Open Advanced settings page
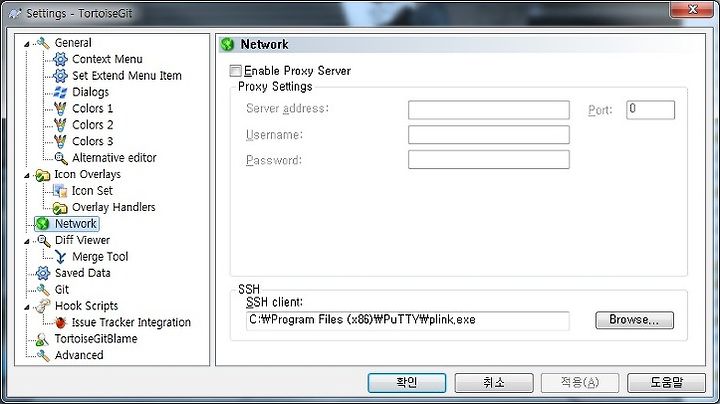Viewport: 720px width, 404px height. [79, 355]
